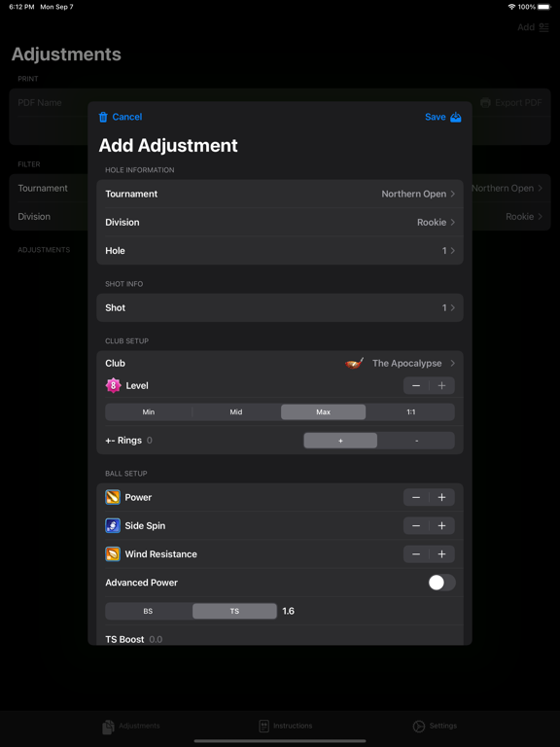Click The Apocalypse club image
Screen dimensions: 560x747
pyautogui.click(x=354, y=364)
